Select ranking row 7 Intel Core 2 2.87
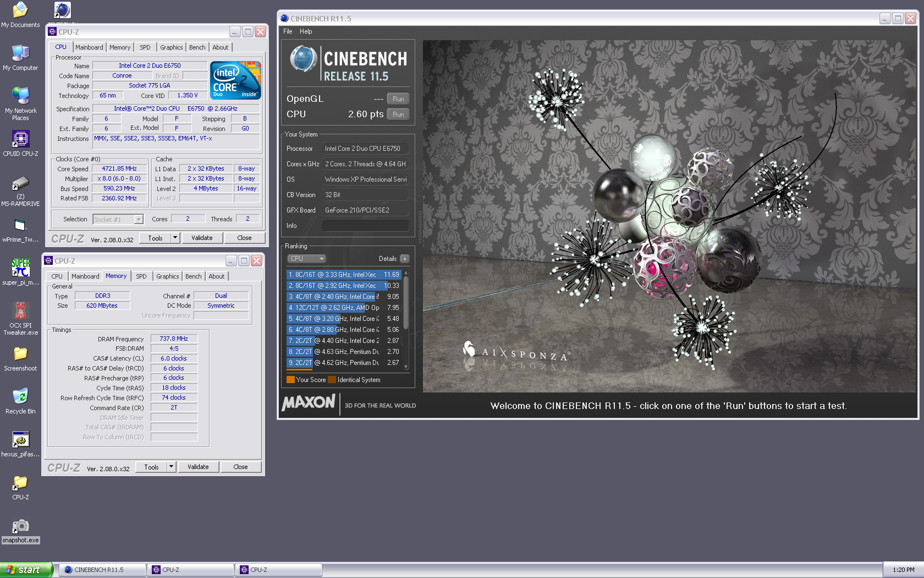 coord(344,341)
